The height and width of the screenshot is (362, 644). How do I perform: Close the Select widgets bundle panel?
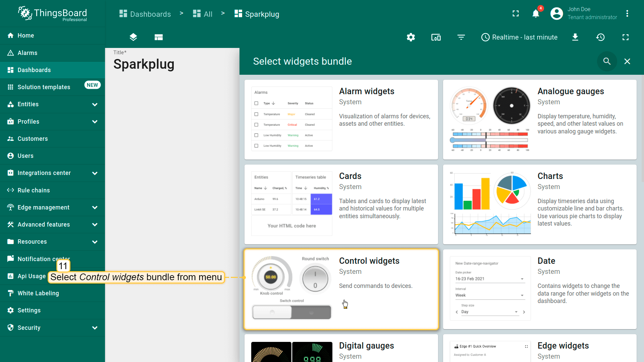pos(627,61)
